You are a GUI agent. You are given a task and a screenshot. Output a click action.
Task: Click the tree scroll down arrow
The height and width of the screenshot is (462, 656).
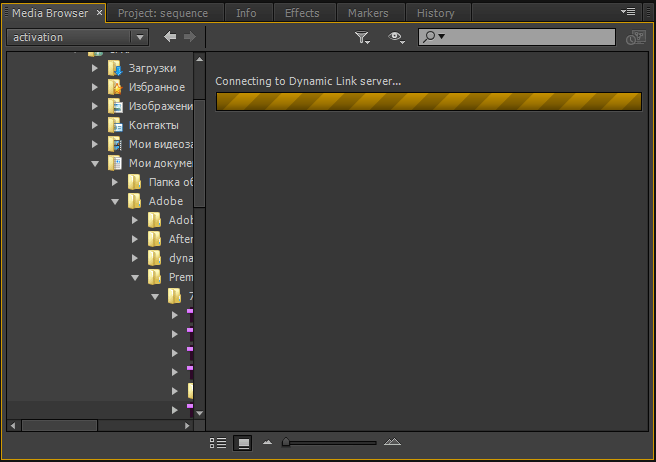[x=200, y=413]
